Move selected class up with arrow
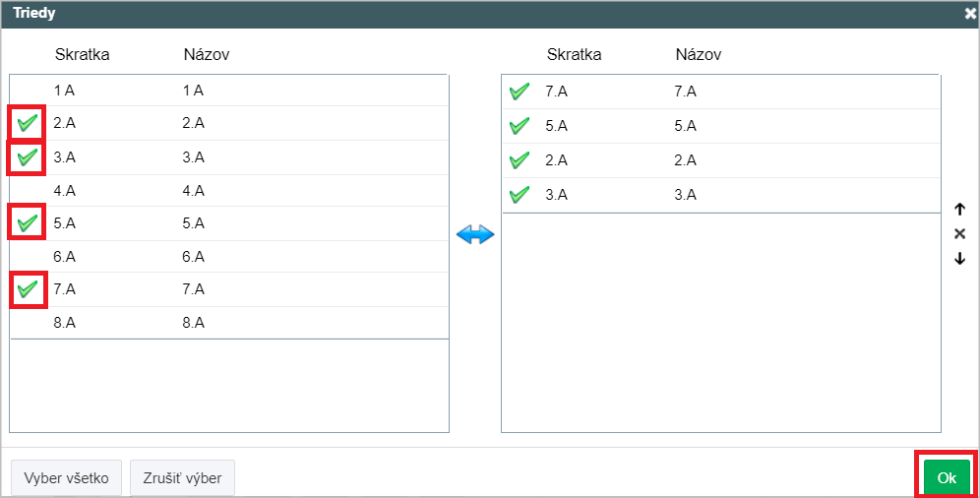Screen dimensions: 980x498 tap(960, 210)
